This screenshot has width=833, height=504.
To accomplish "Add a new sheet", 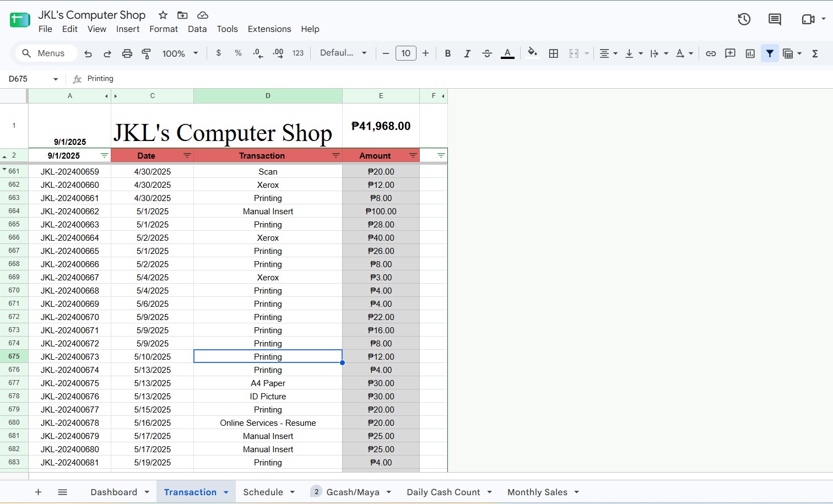I will click(x=38, y=492).
